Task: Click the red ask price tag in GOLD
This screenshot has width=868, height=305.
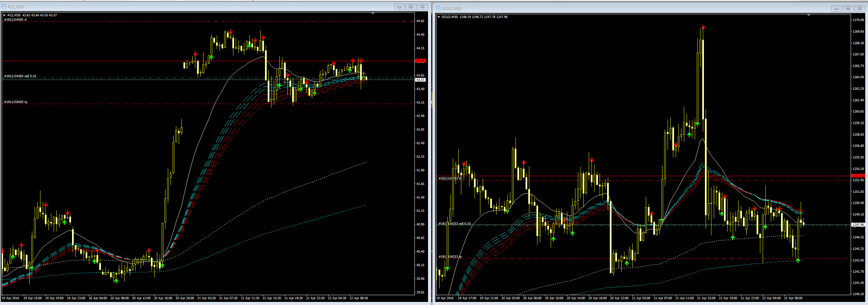Action: tap(858, 176)
